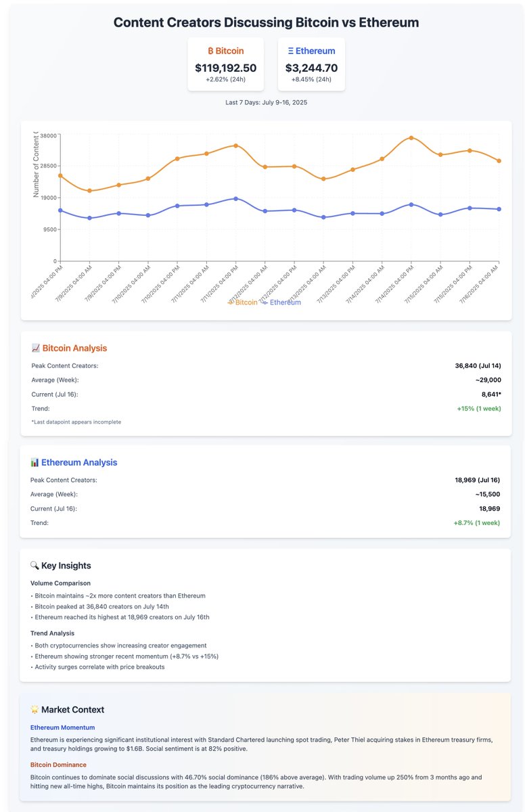The image size is (525, 812).
Task: Toggle the Ethereum series in chart legend
Action: tap(281, 302)
